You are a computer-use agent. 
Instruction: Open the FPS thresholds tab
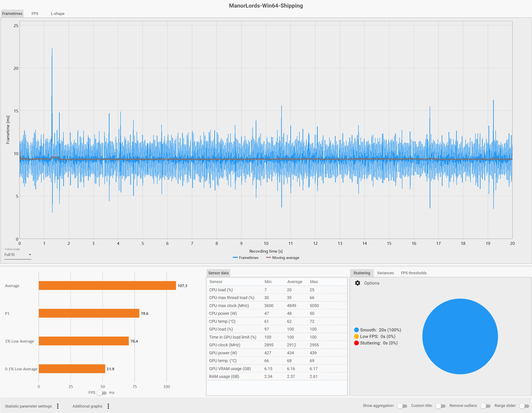(x=414, y=273)
